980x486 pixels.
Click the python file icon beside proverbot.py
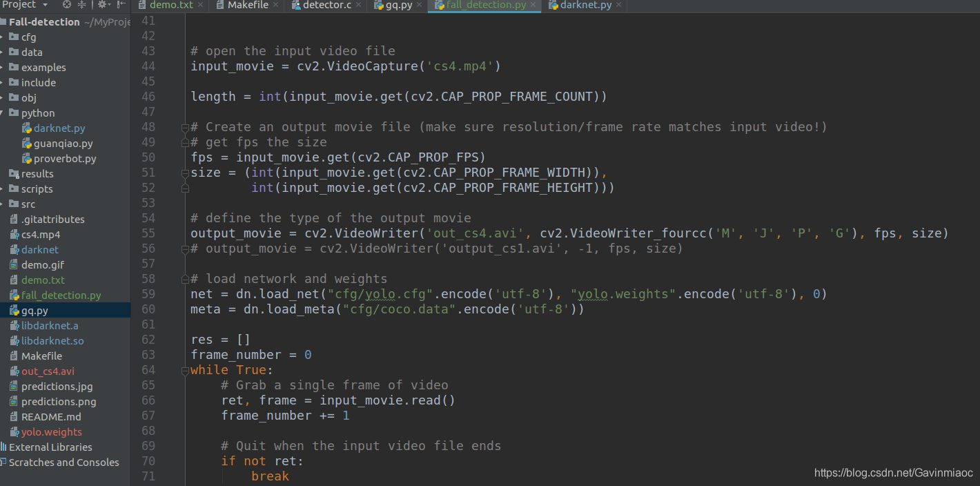[27, 159]
